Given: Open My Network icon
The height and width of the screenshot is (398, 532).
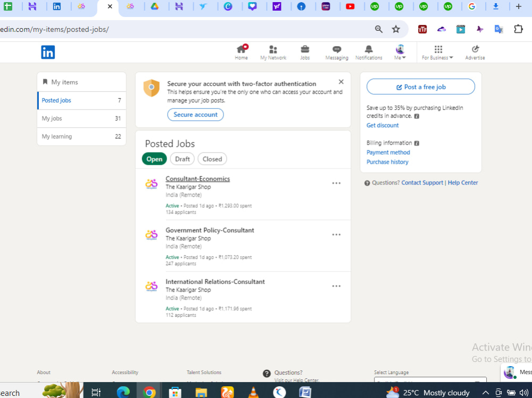Looking at the screenshot, I should (x=273, y=49).
